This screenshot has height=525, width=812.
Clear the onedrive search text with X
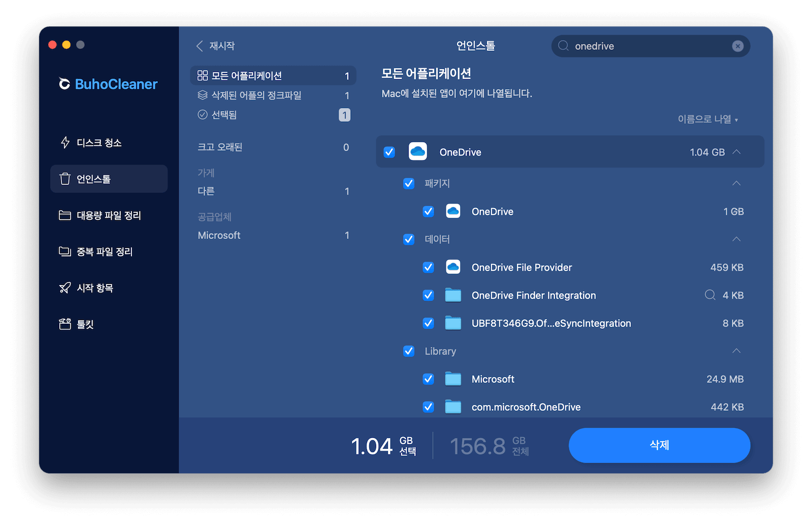738,46
